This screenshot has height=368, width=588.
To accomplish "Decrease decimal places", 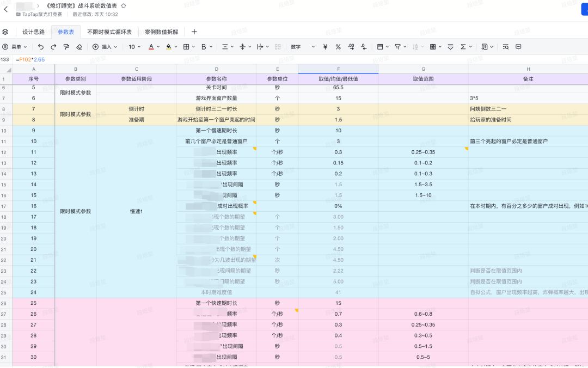I will (x=364, y=47).
